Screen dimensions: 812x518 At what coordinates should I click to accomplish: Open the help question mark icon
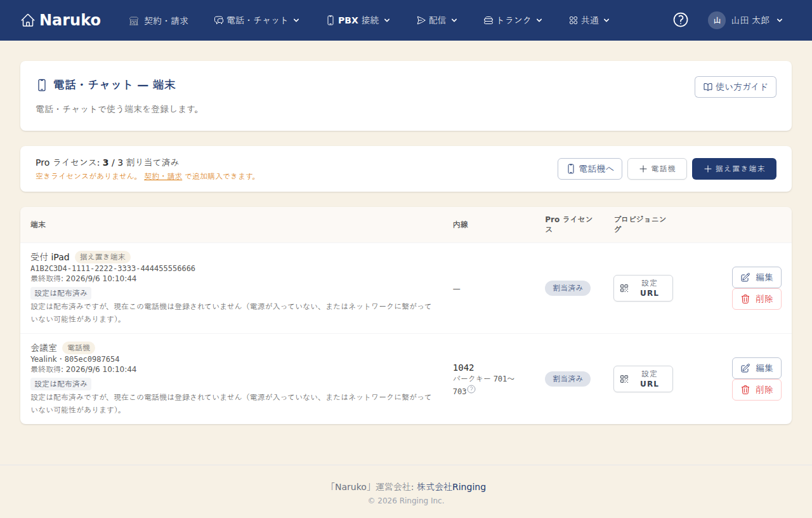681,20
